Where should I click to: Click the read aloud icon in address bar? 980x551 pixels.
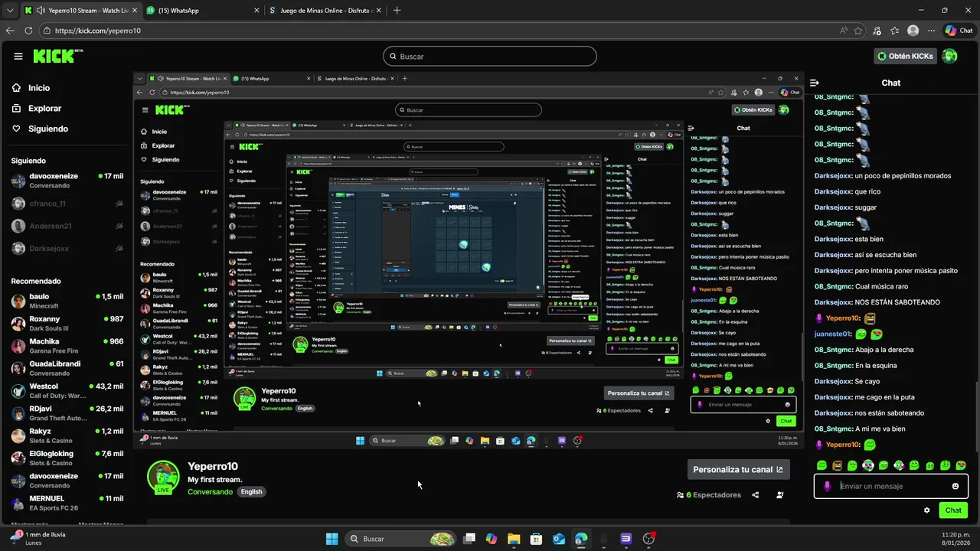[x=843, y=31]
